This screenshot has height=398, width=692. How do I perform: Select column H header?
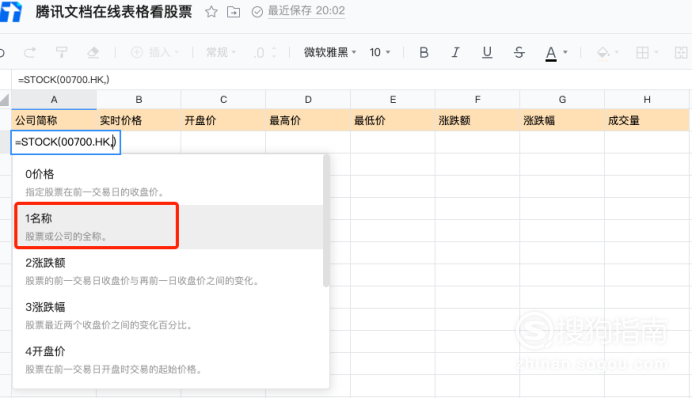pyautogui.click(x=647, y=100)
